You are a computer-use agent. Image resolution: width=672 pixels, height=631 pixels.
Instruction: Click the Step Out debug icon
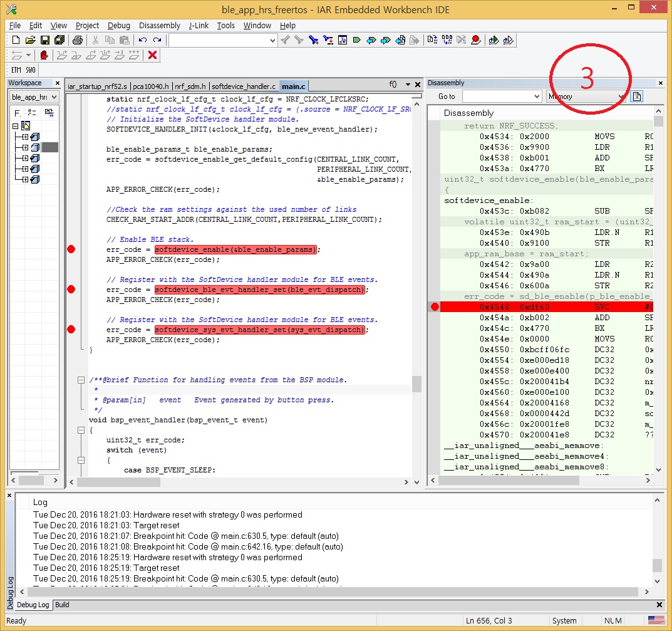point(91,55)
